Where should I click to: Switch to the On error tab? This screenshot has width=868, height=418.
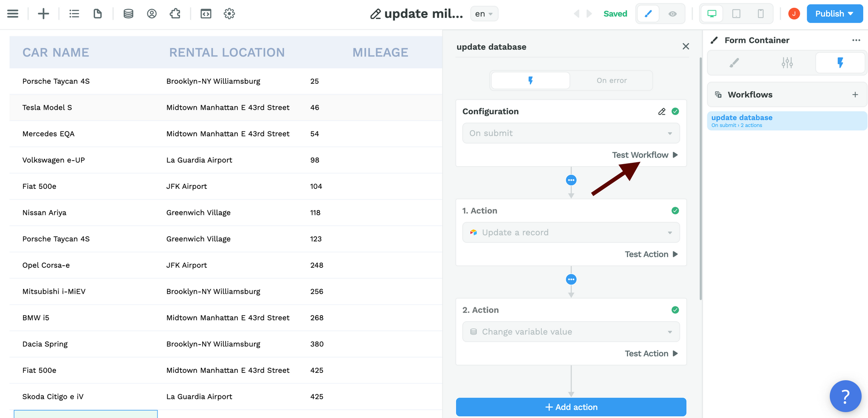[612, 81]
